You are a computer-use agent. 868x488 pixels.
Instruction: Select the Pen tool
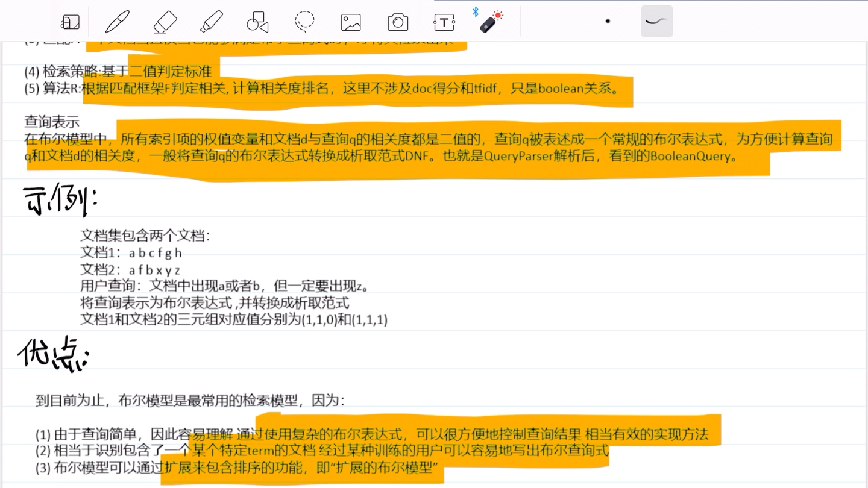118,22
